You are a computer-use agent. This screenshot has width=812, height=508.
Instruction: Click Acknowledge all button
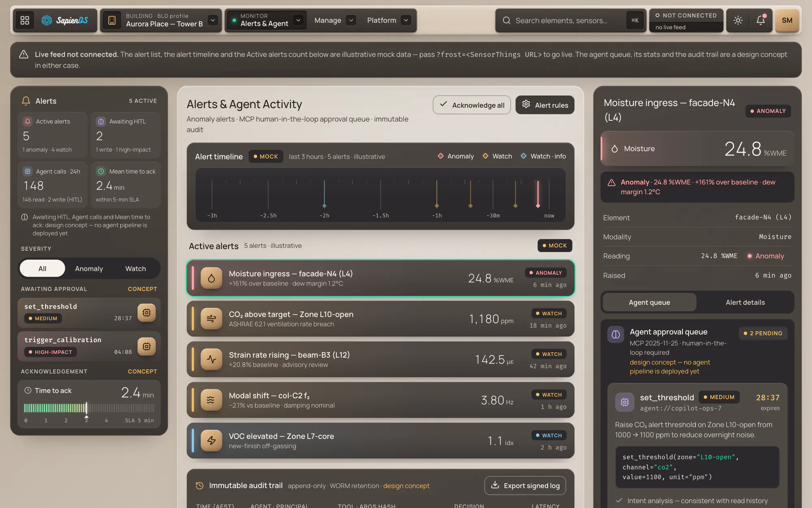tap(472, 105)
